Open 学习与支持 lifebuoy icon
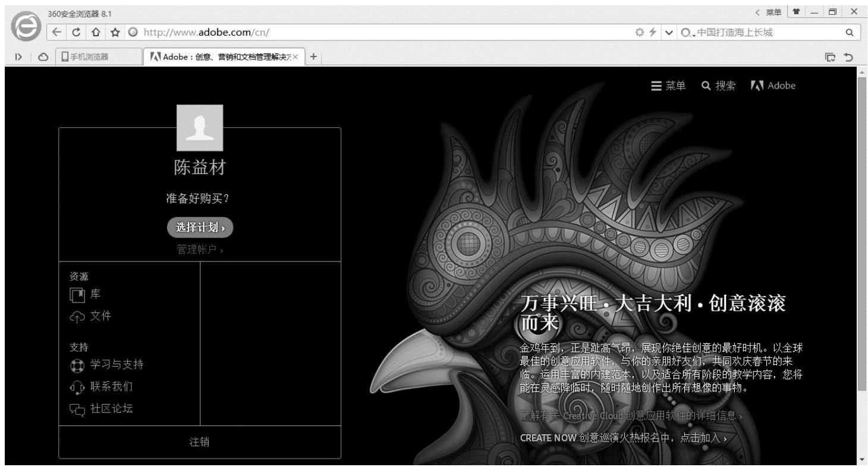 click(77, 364)
